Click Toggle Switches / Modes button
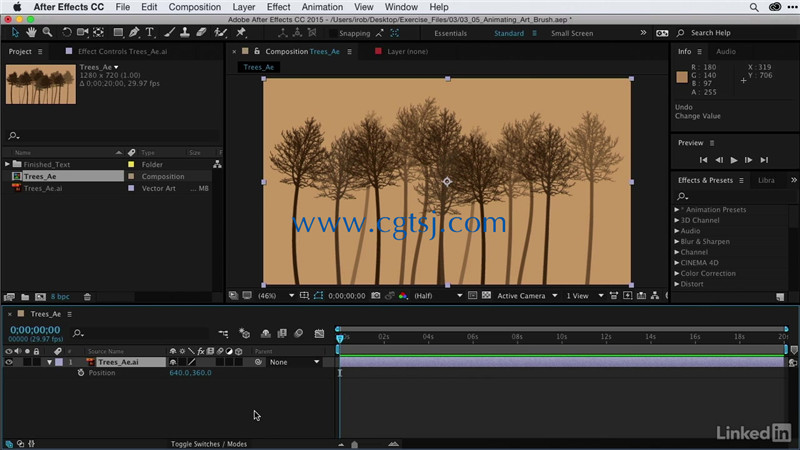 click(x=209, y=444)
